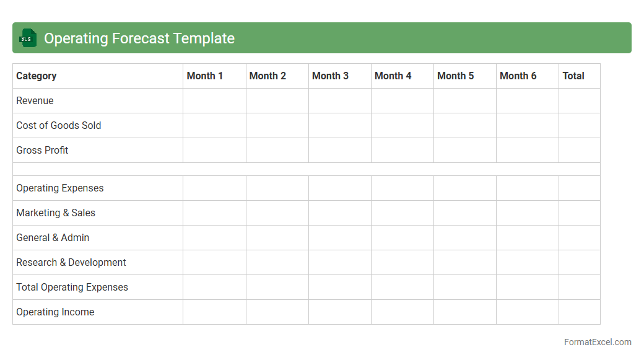Select the Category column header

click(x=37, y=76)
